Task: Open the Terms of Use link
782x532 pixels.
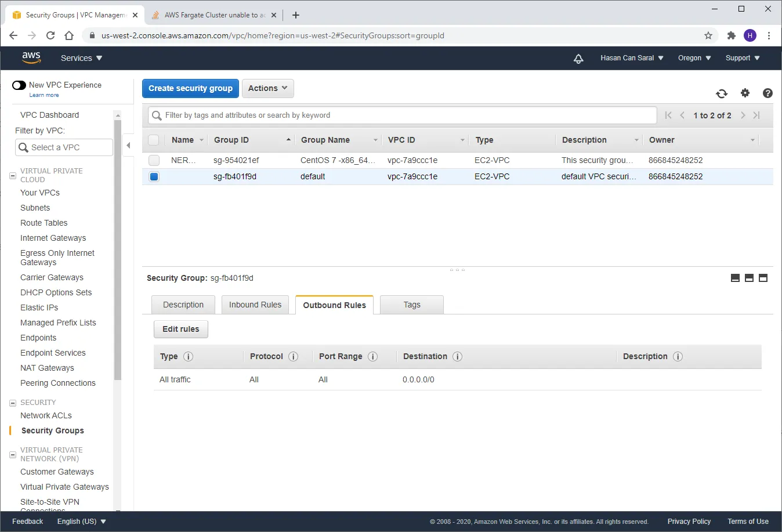Action: (x=748, y=522)
